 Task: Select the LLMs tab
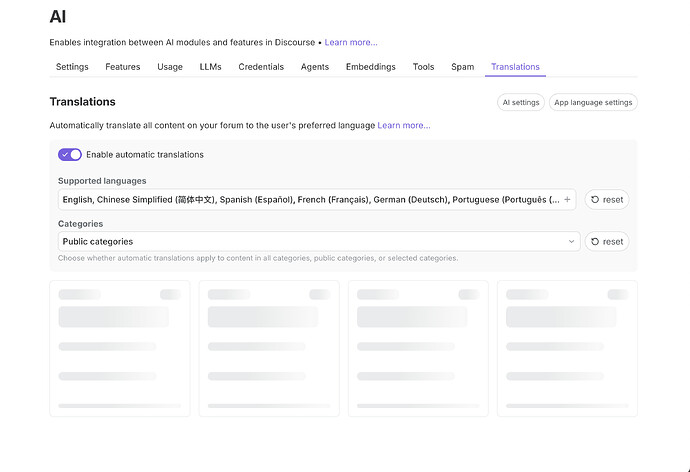[210, 67]
